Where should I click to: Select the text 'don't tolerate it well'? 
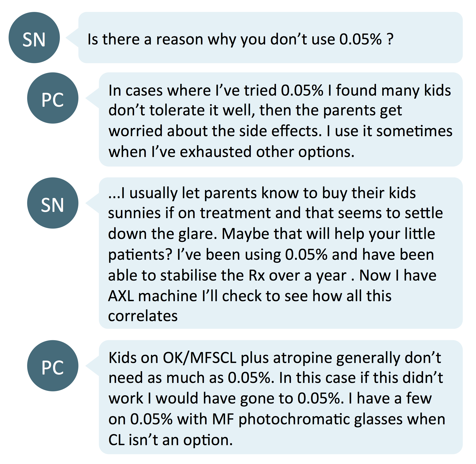182,110
